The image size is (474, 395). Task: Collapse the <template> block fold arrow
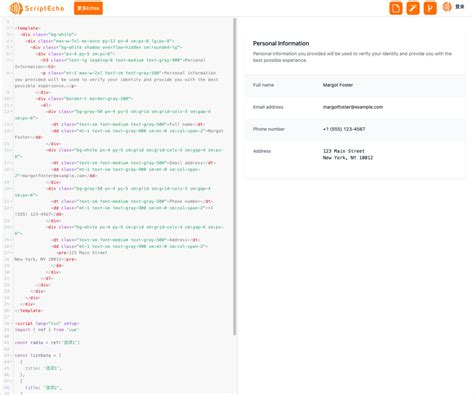click(12, 28)
